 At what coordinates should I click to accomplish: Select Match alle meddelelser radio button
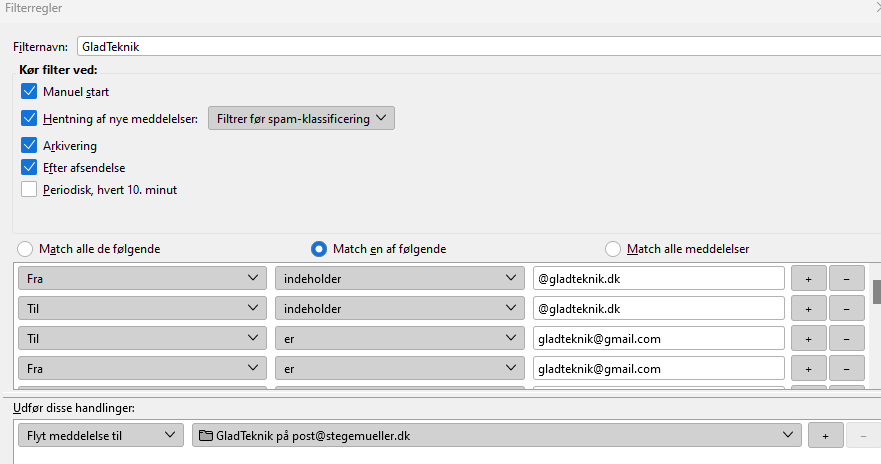613,249
